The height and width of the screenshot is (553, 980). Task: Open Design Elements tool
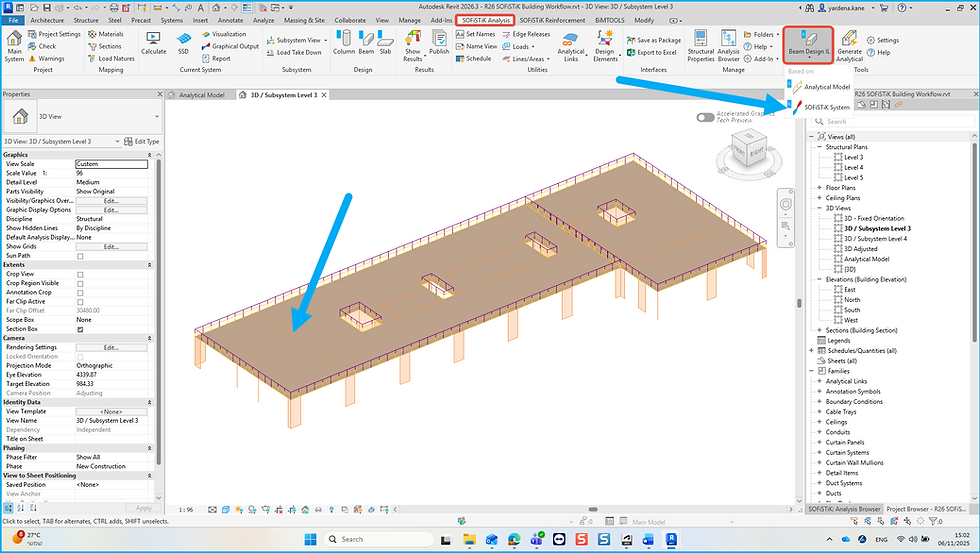click(605, 46)
